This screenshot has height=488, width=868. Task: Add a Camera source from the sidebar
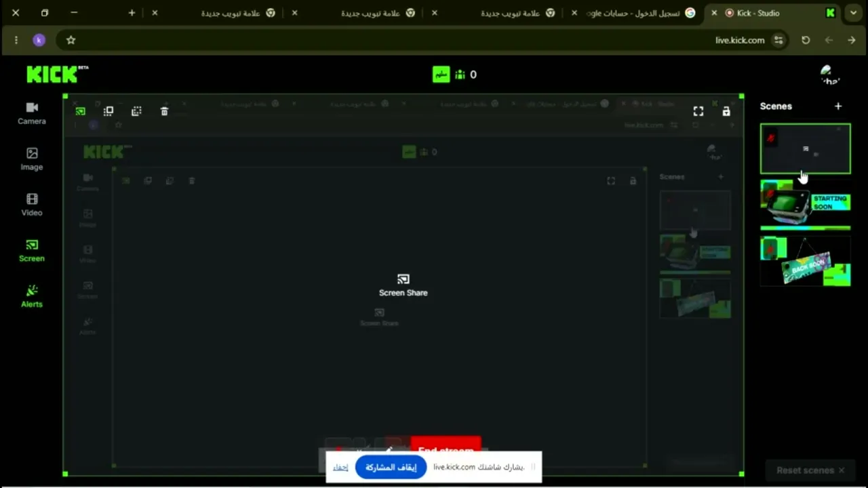click(32, 113)
